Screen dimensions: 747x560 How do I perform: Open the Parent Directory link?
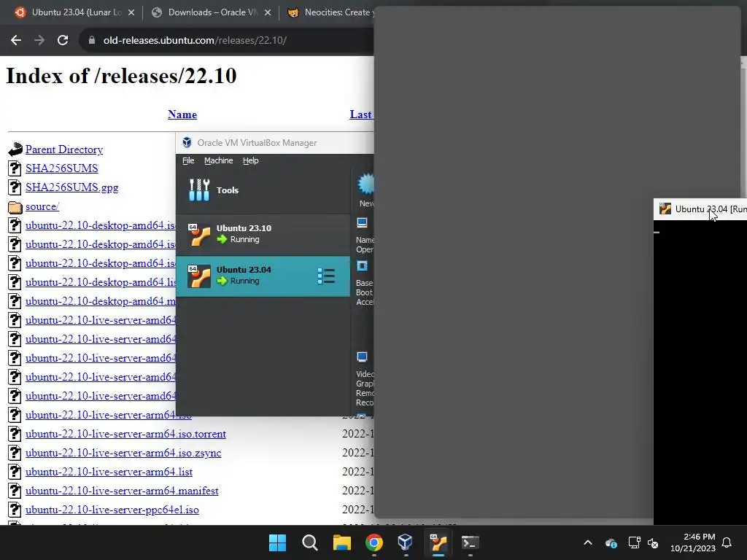coord(64,149)
